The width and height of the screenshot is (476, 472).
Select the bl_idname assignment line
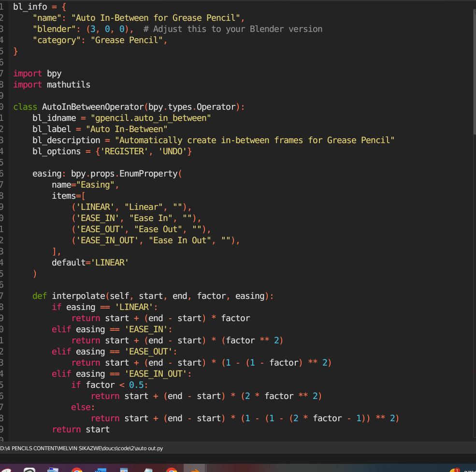coord(122,118)
